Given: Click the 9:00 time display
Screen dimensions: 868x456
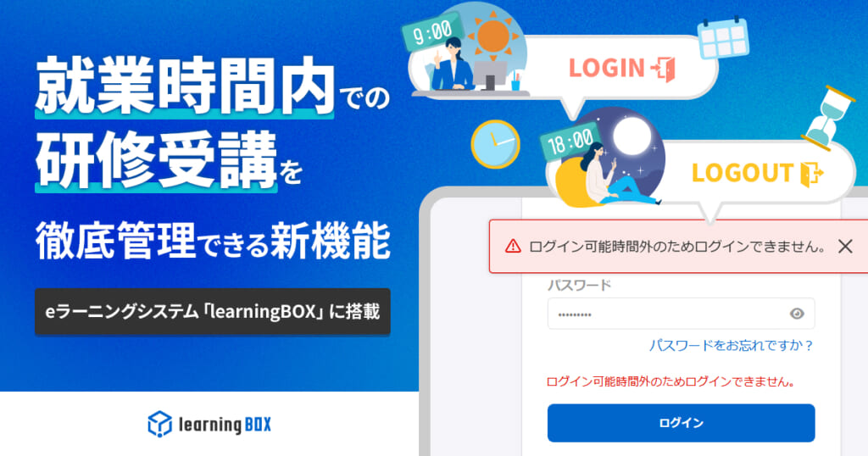Looking at the screenshot, I should [432, 33].
